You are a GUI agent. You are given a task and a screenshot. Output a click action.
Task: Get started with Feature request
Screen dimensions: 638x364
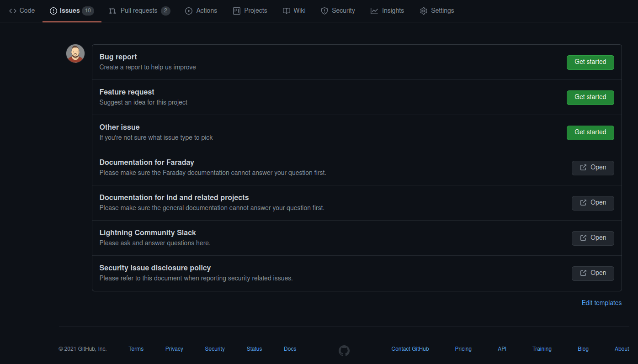click(x=590, y=97)
